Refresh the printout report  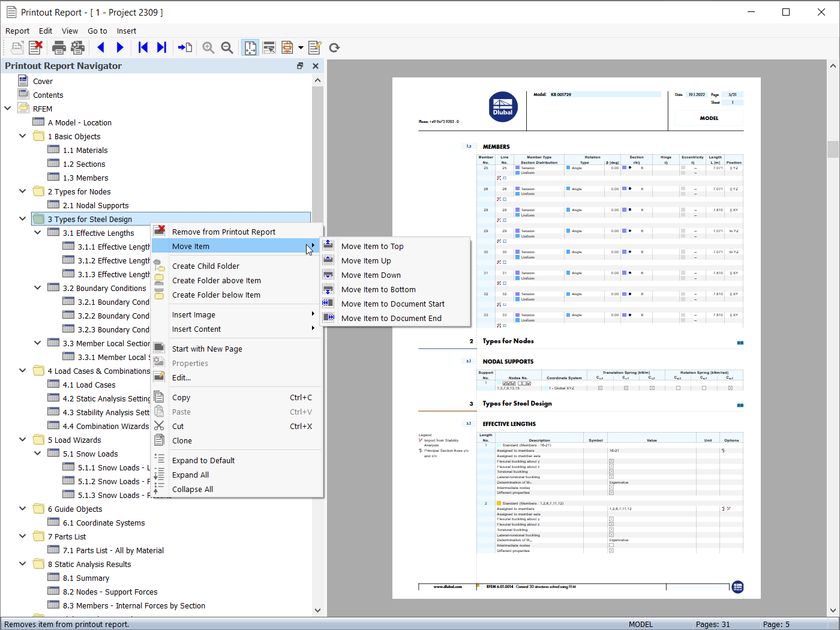(x=334, y=47)
